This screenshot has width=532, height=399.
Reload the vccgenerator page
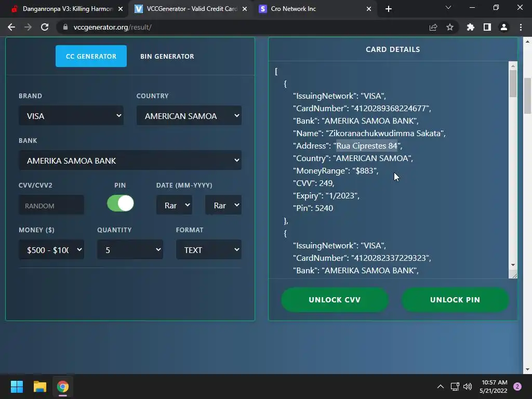point(45,27)
